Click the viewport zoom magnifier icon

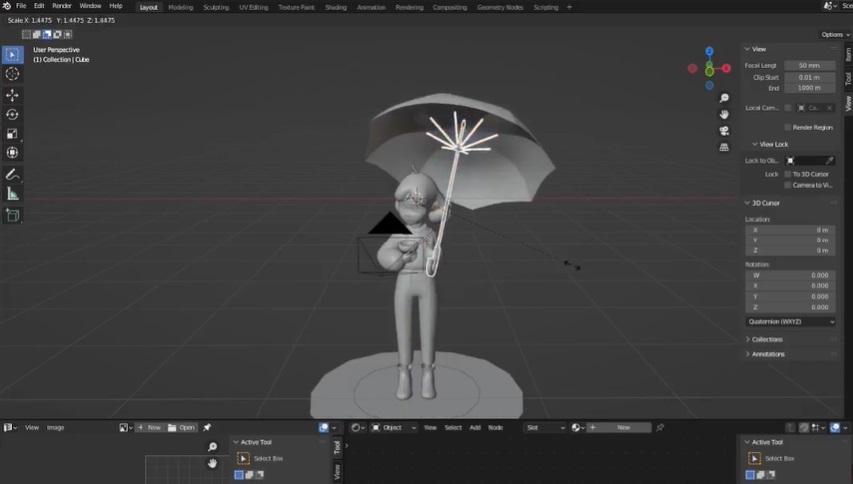click(724, 98)
